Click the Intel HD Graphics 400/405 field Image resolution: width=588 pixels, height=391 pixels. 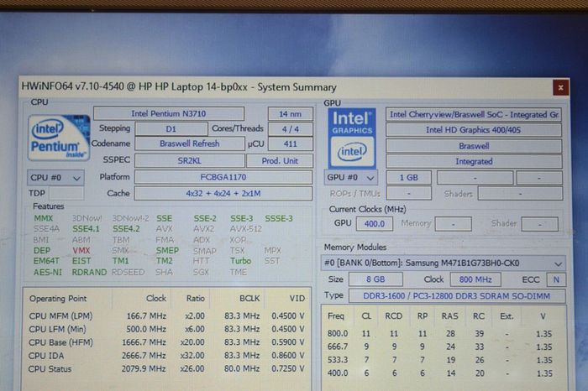tap(474, 130)
